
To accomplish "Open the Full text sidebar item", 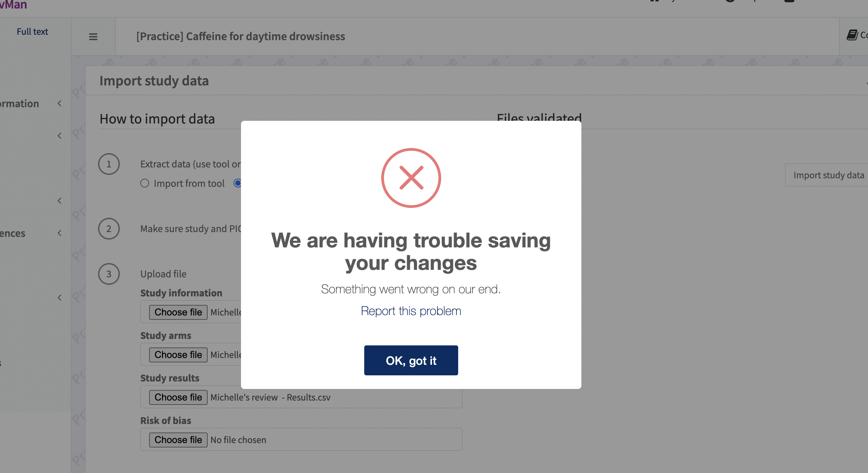I will click(32, 32).
